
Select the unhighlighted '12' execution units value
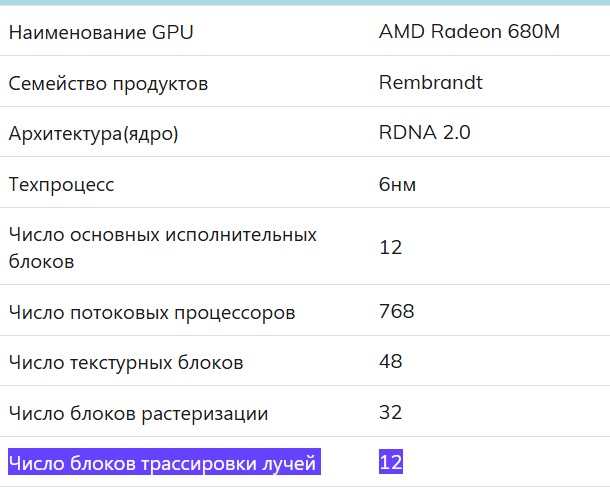click(390, 247)
